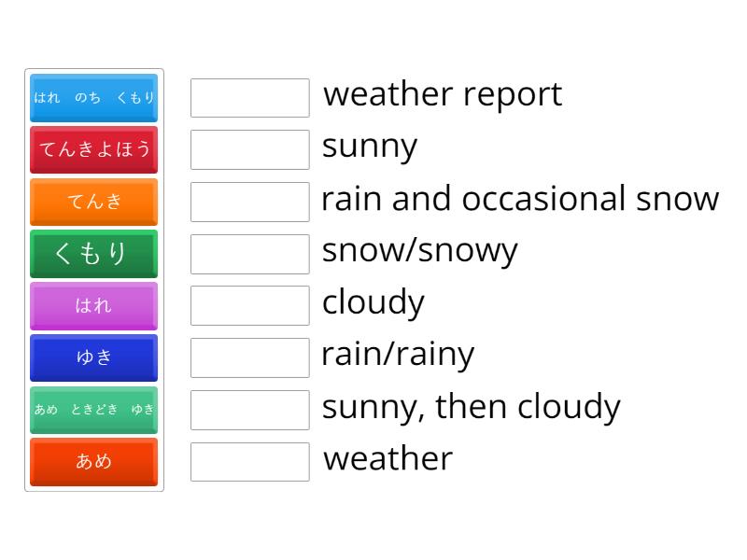Viewport: 747px width, 560px height.
Task: Click the blank box for "rain and occasional snow"
Action: (x=249, y=202)
